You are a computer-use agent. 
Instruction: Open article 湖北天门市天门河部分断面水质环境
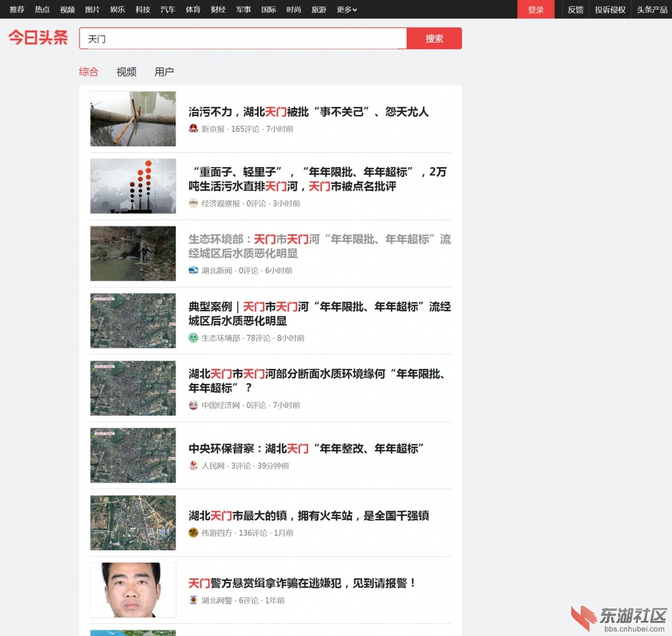click(317, 380)
